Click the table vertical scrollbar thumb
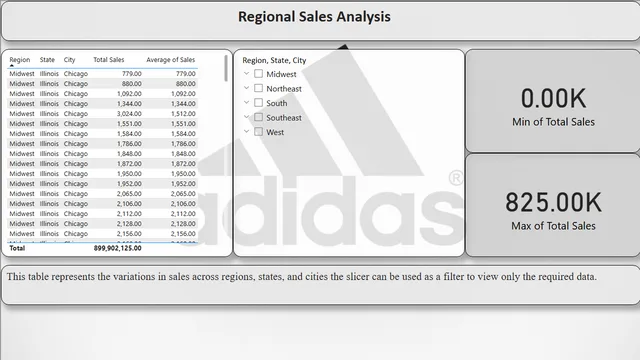This screenshot has height=360, width=640. [226, 68]
